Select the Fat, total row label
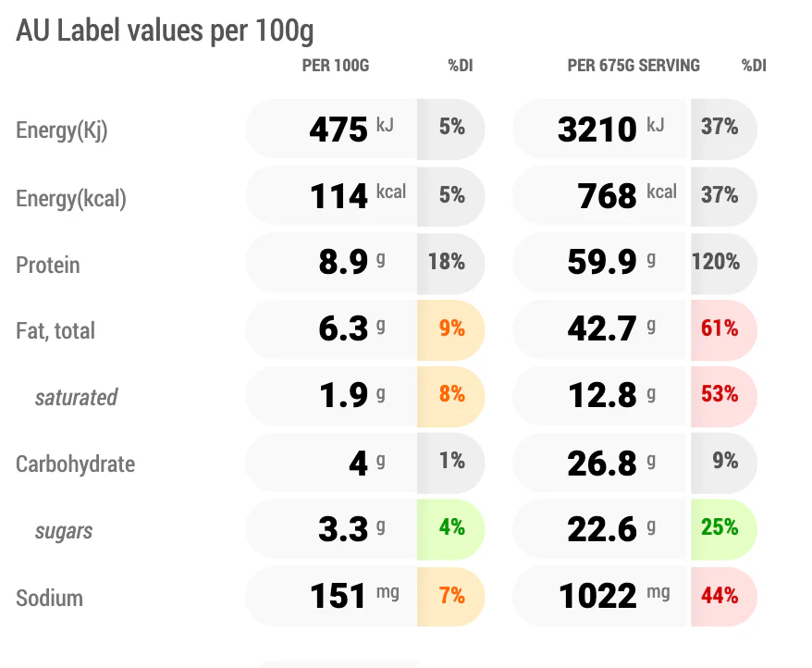The width and height of the screenshot is (812, 668). click(x=55, y=330)
